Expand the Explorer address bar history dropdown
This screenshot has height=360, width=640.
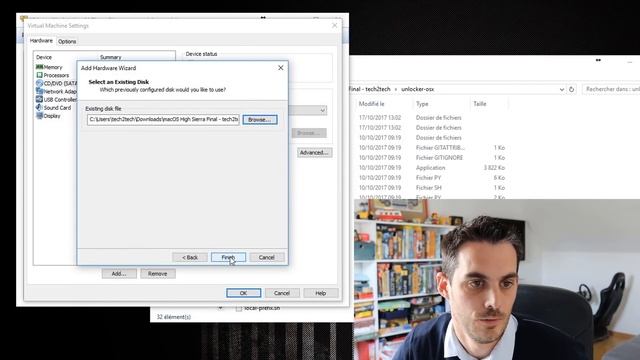[562, 89]
